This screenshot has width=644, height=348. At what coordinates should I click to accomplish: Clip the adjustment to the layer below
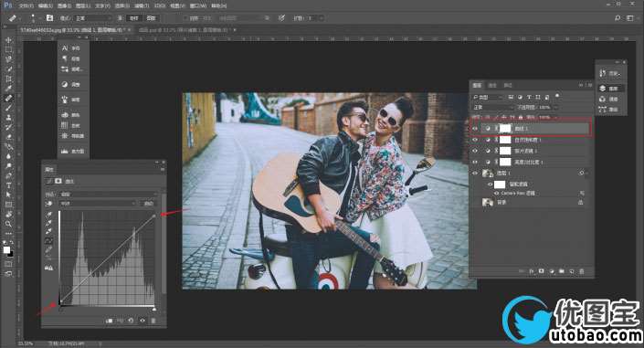(109, 321)
